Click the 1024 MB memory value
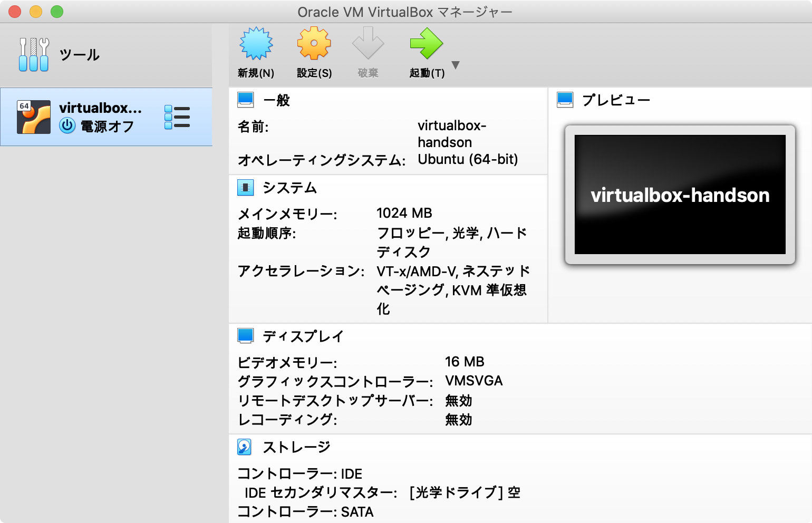Viewport: 812px width, 523px height. coord(404,213)
